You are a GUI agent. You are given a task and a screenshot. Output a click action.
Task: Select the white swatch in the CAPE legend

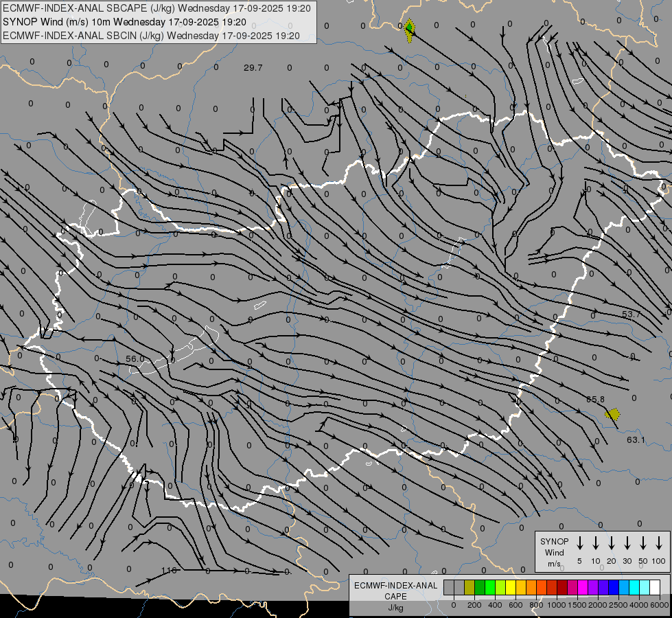654,587
